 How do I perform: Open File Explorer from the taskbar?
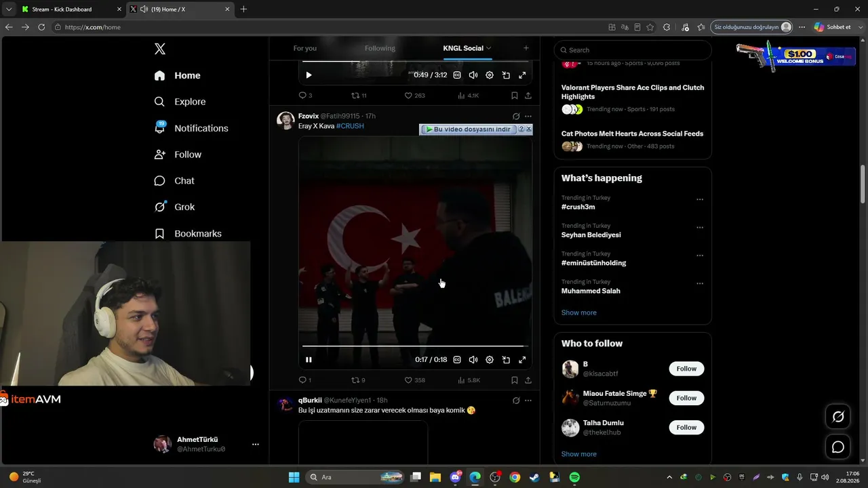click(435, 477)
